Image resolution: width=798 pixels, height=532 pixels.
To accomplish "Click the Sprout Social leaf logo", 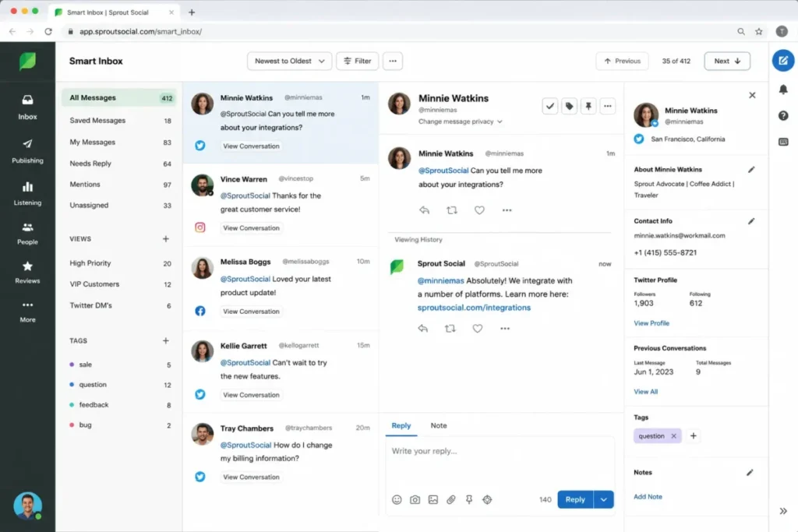I will (27, 62).
